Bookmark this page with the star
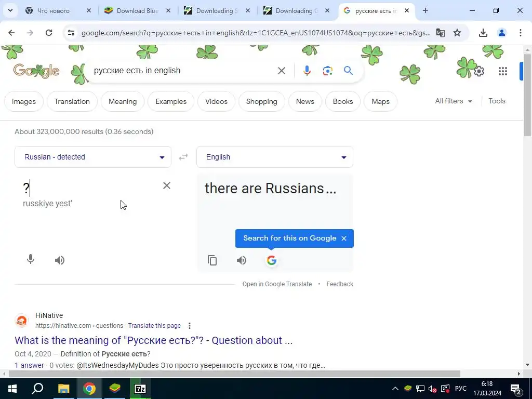This screenshot has height=399, width=532. (457, 33)
